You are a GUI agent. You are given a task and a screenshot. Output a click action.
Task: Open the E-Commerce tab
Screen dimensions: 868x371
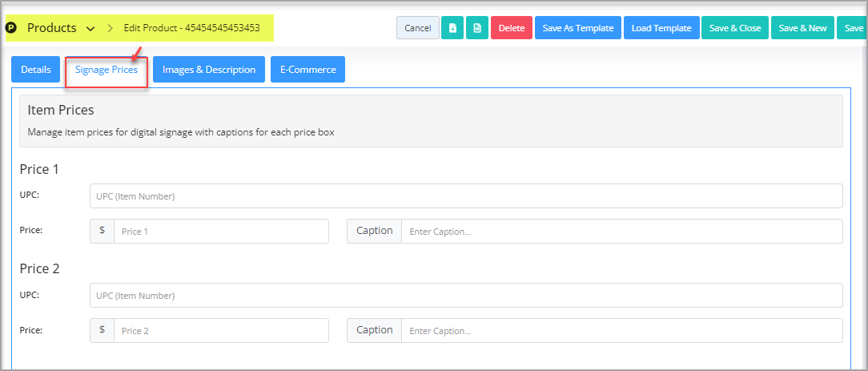click(x=307, y=70)
